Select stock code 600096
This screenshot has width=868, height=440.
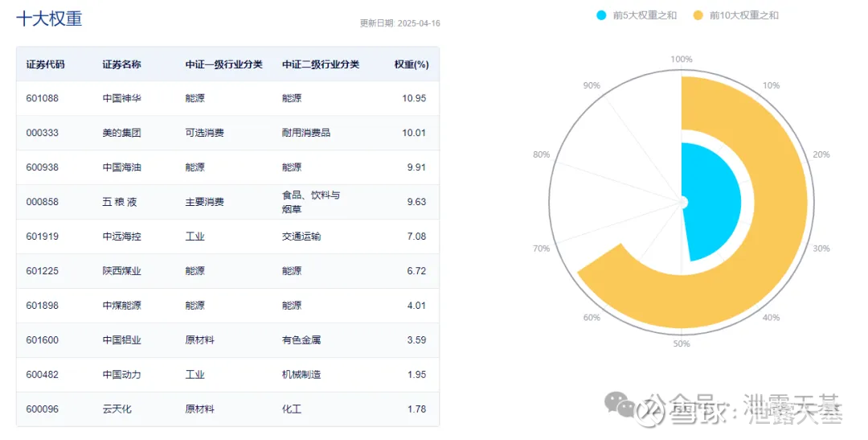point(42,409)
